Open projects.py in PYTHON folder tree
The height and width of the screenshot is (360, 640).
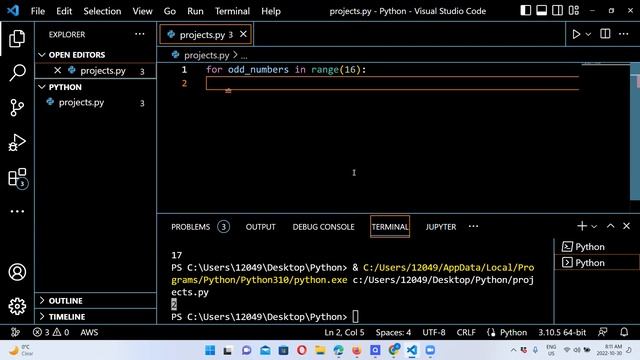click(81, 102)
